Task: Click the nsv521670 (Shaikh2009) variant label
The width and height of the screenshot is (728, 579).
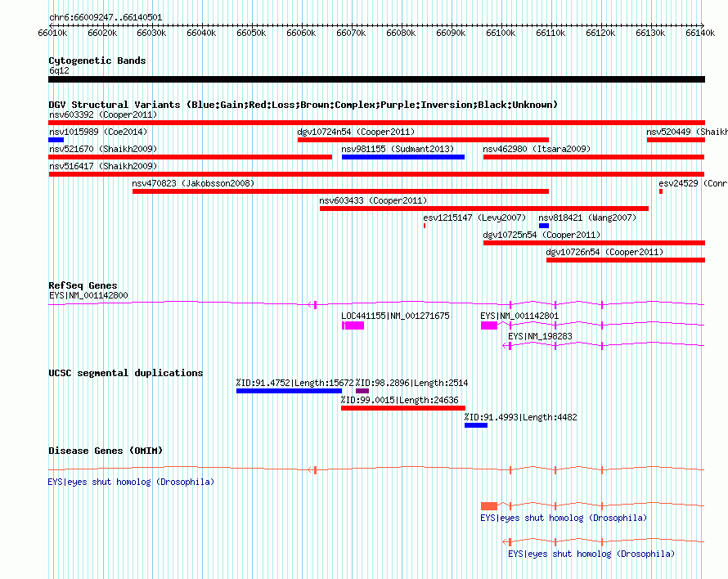Action: tap(103, 149)
